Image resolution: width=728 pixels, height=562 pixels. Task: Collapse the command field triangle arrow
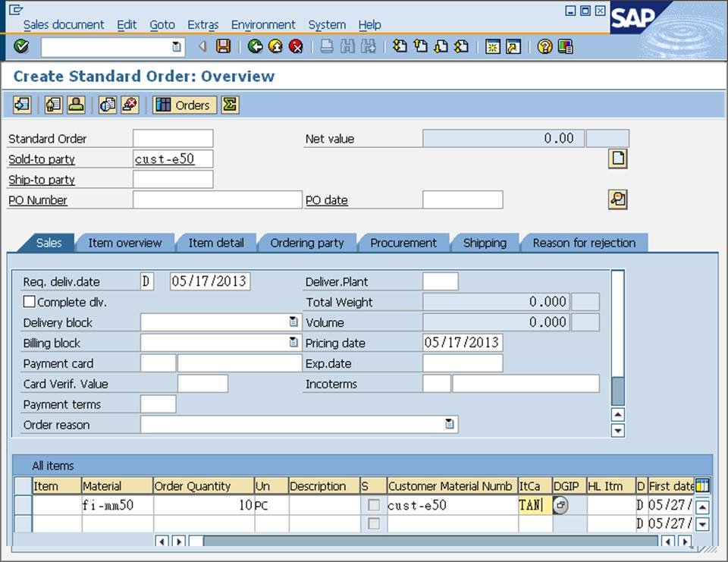point(202,46)
